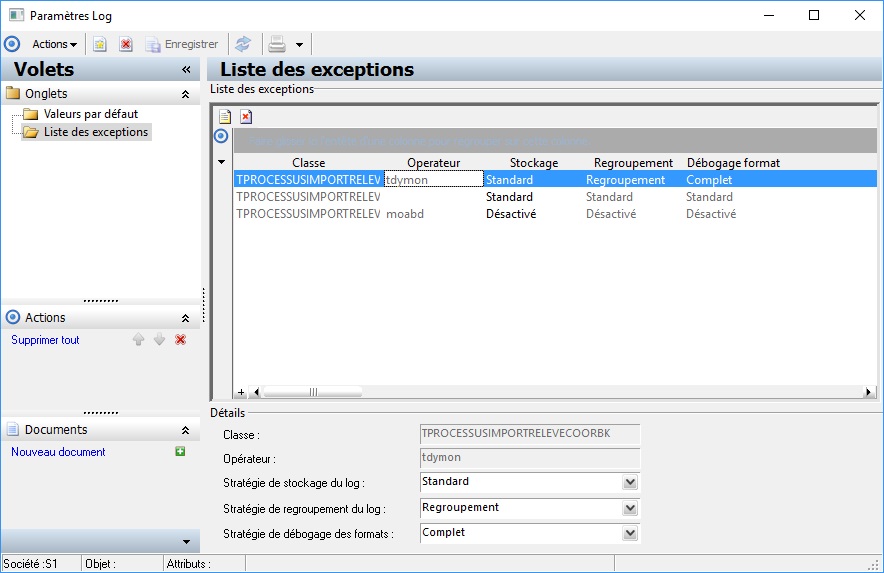
Task: Click the Complet cell in first row
Action: pos(733,180)
